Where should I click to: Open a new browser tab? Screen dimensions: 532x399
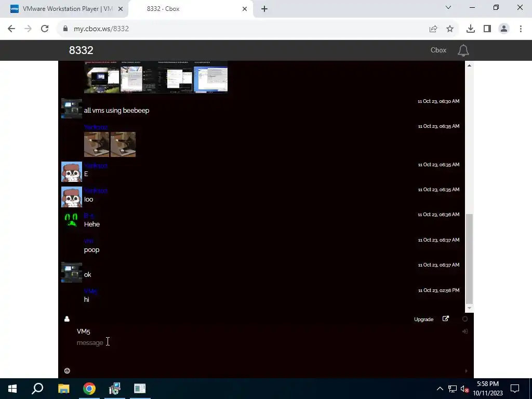click(264, 9)
